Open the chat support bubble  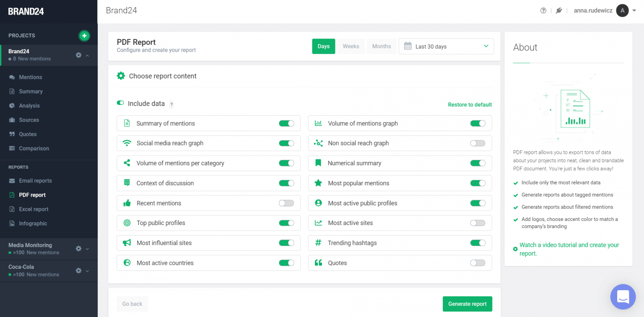point(623,296)
